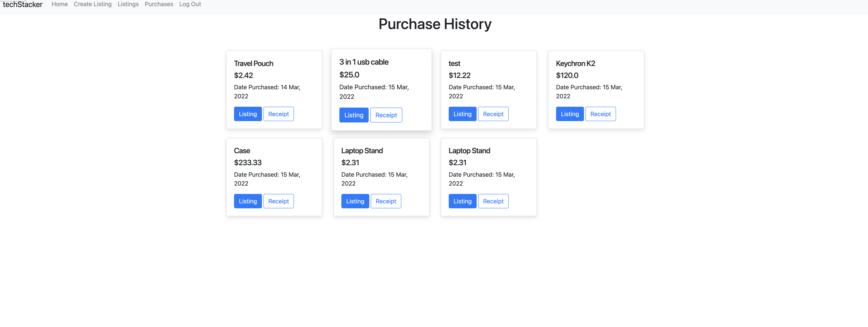Open Receipt for $12.22 test purchase

click(493, 114)
